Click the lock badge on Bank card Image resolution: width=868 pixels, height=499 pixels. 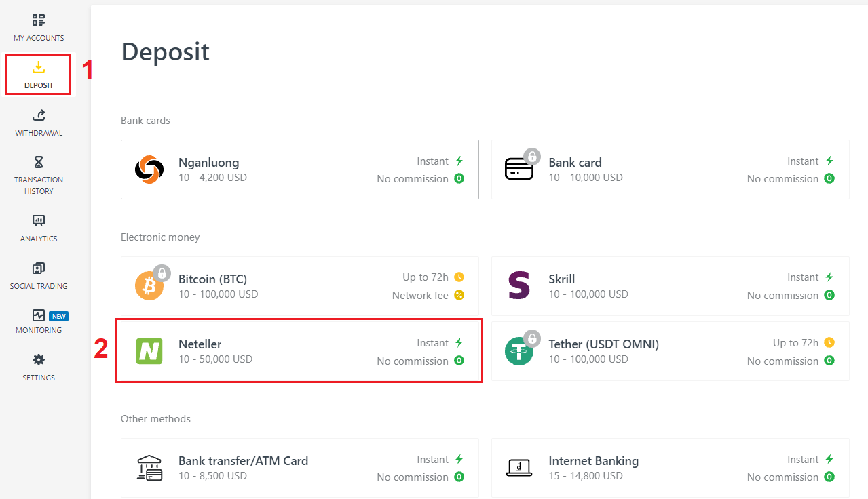[532, 157]
